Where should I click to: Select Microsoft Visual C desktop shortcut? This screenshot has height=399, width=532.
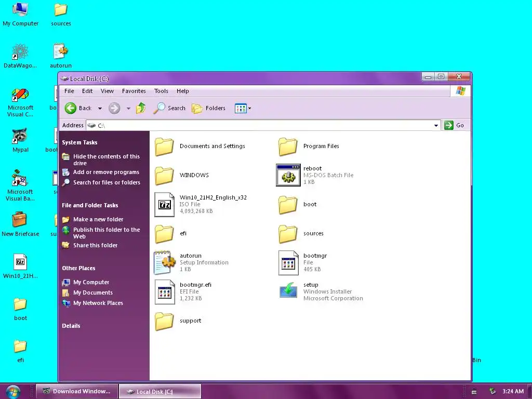20,103
